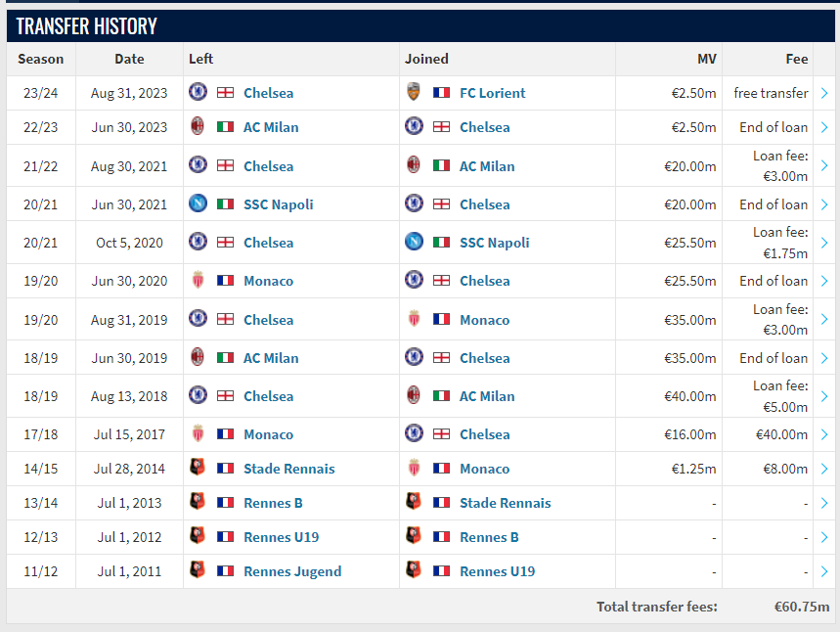Click the AC Milan crest in the Aug 13, 2018 row

coord(414,395)
